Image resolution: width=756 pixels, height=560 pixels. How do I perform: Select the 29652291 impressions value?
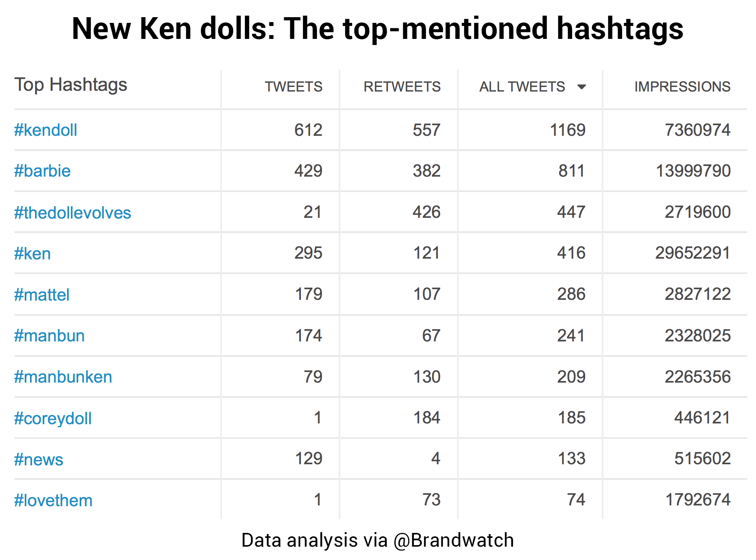point(693,253)
